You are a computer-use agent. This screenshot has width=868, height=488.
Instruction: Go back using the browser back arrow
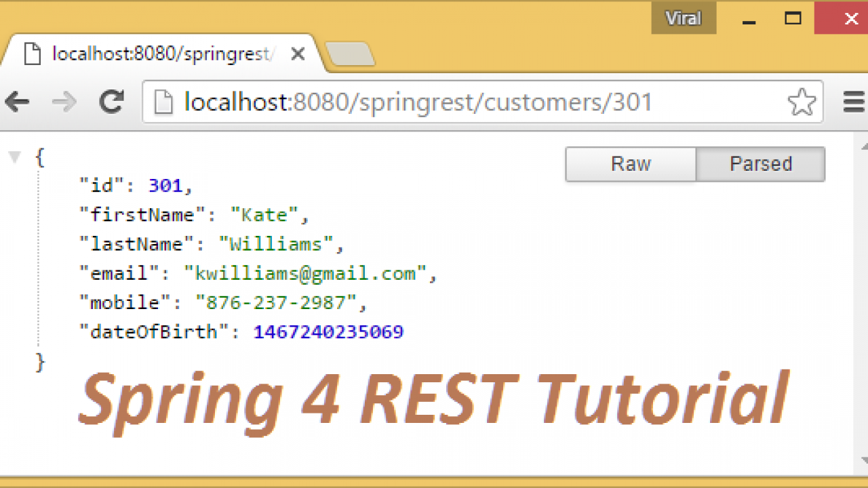click(16, 102)
